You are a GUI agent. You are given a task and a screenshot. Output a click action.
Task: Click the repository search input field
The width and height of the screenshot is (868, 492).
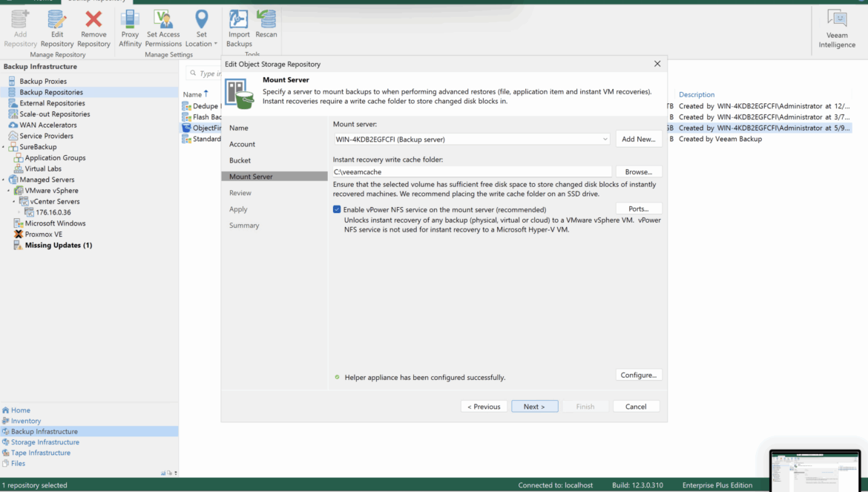(x=204, y=73)
